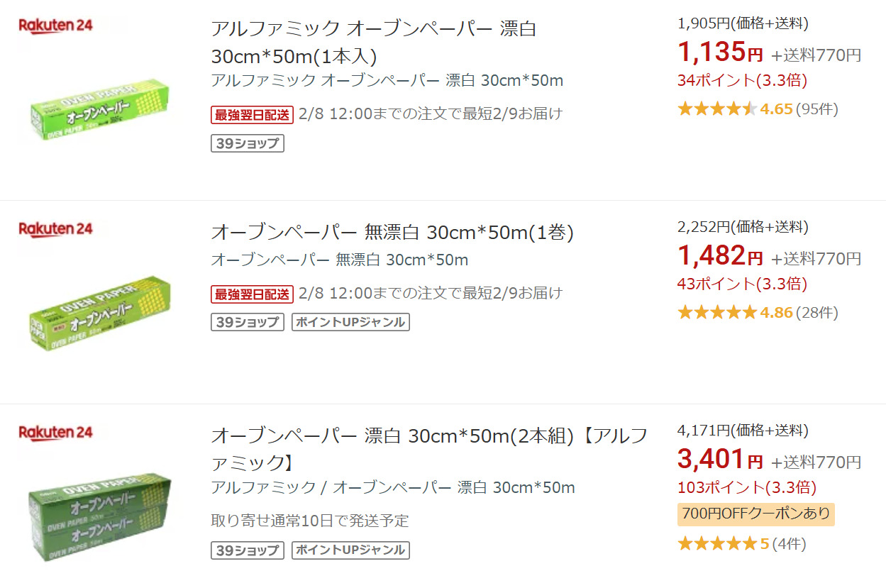The width and height of the screenshot is (886, 588).
Task: Open the 4.65 star rating with 95 reviews
Action: point(757,109)
